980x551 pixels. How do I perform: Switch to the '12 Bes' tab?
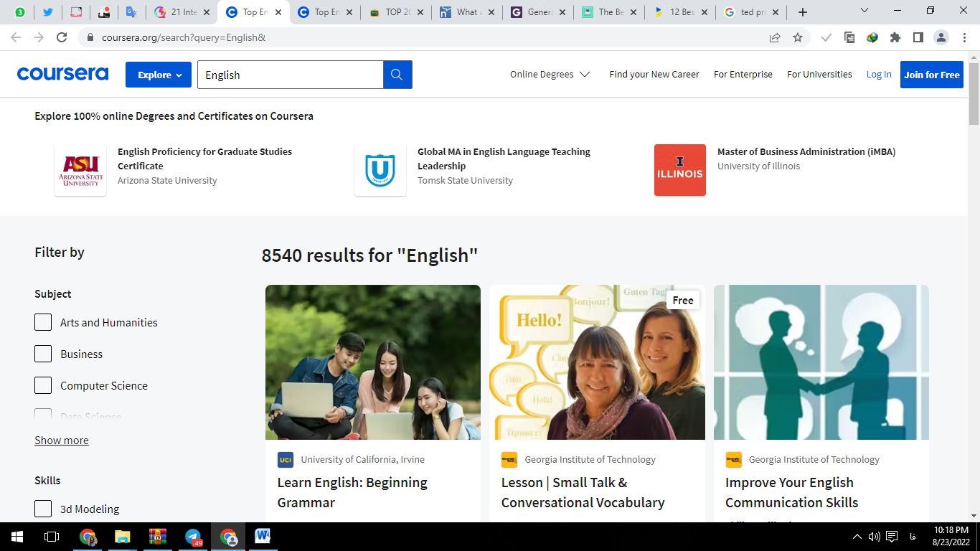(x=681, y=12)
